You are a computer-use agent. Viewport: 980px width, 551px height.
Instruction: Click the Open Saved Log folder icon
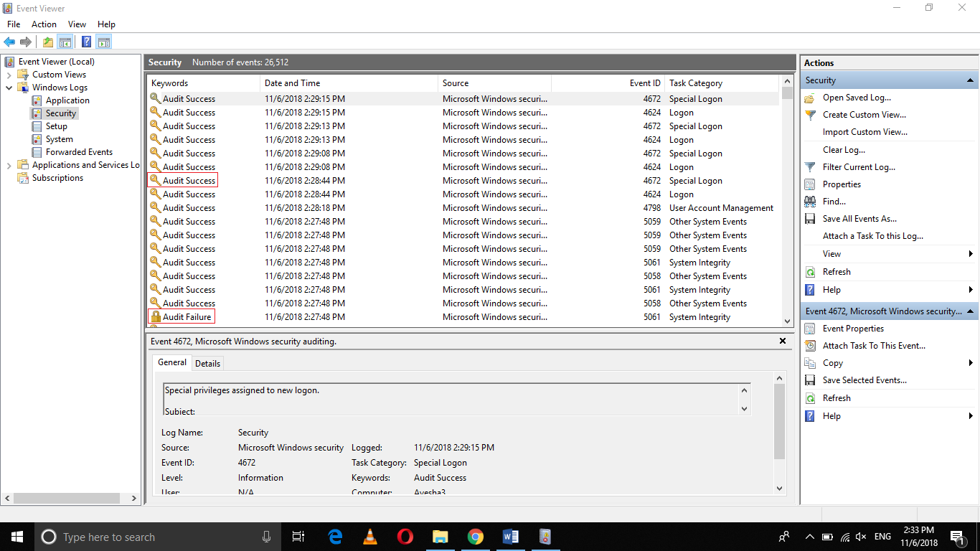click(810, 98)
